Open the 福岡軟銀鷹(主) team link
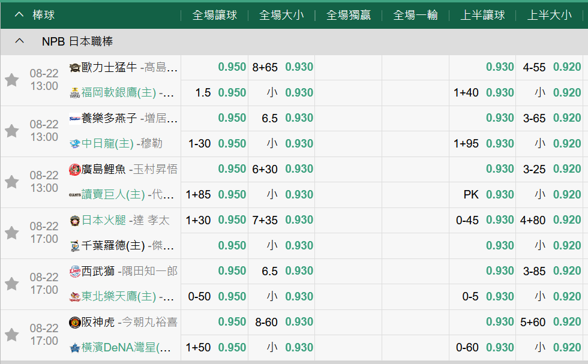 click(119, 92)
